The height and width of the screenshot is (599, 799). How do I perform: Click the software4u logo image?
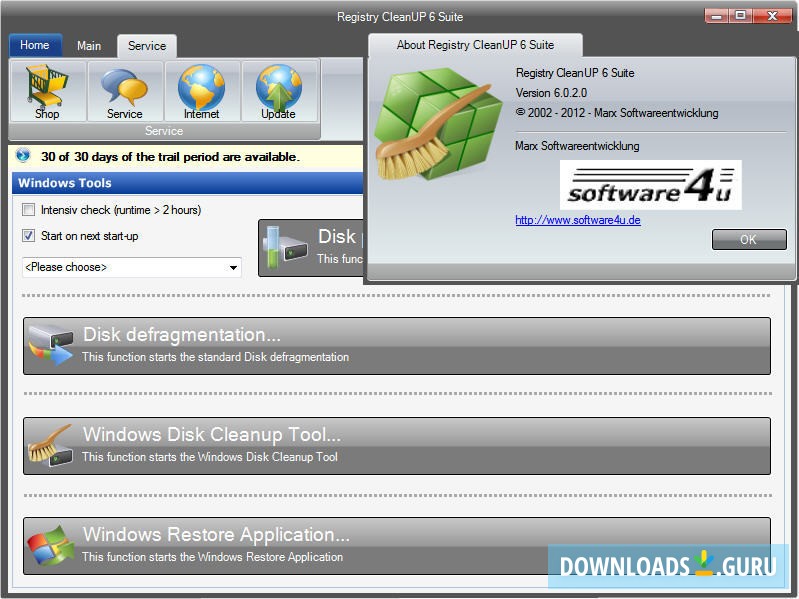pos(651,185)
